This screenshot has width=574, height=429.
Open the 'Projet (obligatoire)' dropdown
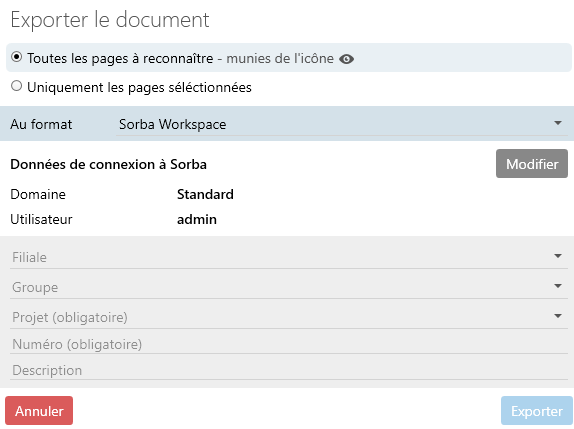(289, 317)
